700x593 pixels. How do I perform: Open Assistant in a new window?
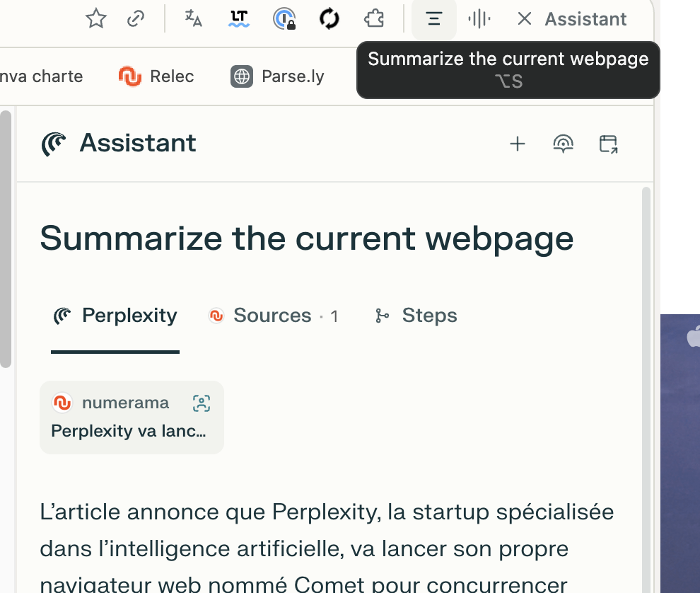(608, 144)
